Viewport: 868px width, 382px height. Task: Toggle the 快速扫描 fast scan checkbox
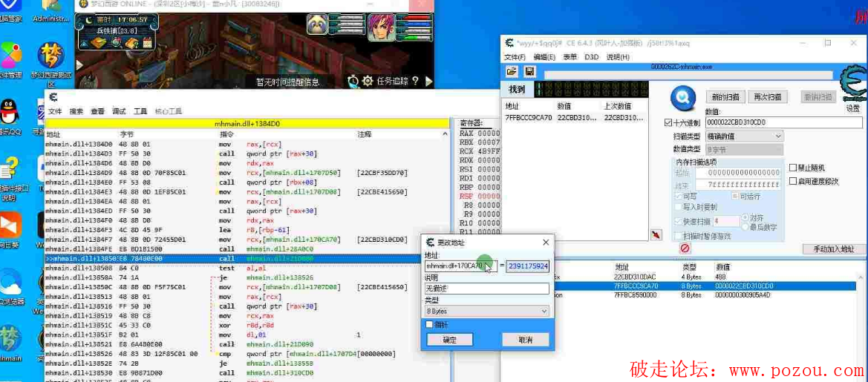click(678, 221)
